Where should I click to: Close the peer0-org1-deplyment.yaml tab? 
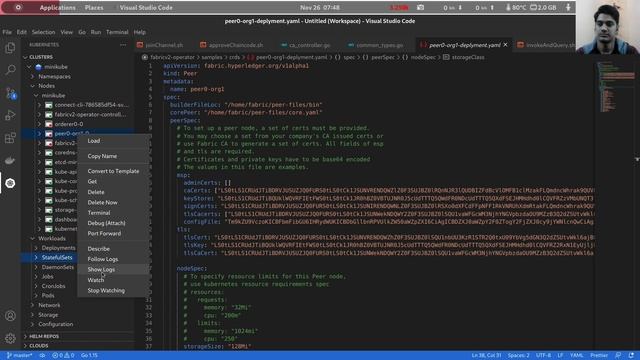[505, 45]
